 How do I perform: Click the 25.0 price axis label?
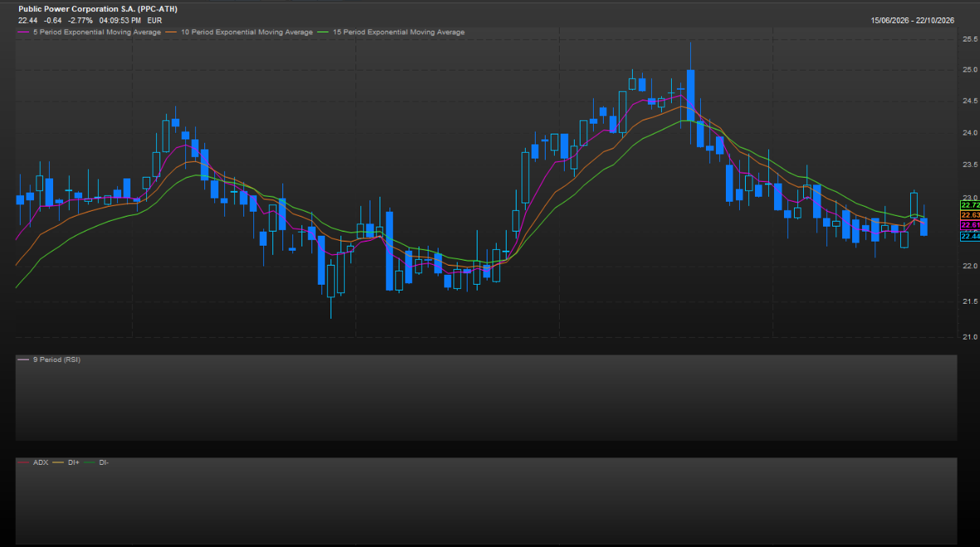point(970,70)
